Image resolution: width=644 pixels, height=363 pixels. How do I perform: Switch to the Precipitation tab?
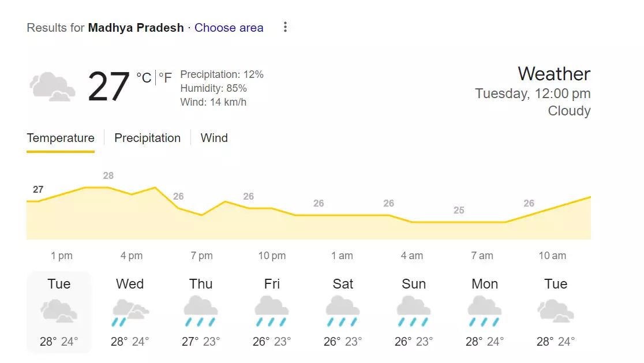(147, 138)
